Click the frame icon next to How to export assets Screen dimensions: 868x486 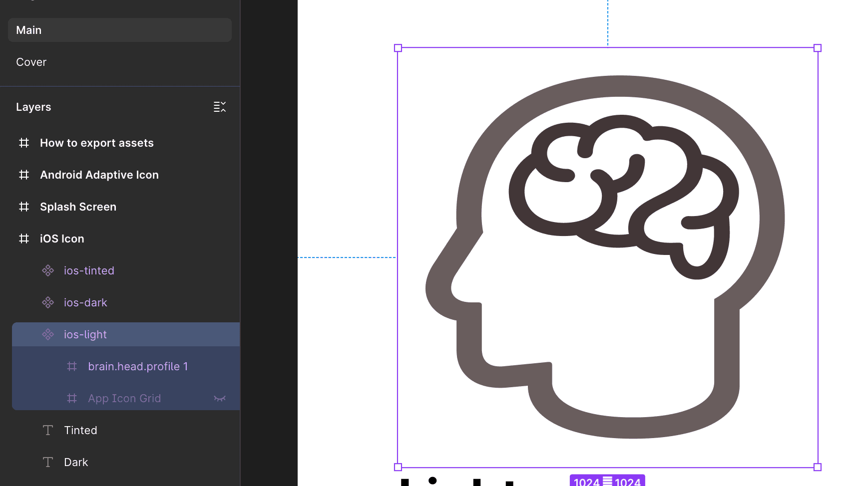[x=24, y=143]
